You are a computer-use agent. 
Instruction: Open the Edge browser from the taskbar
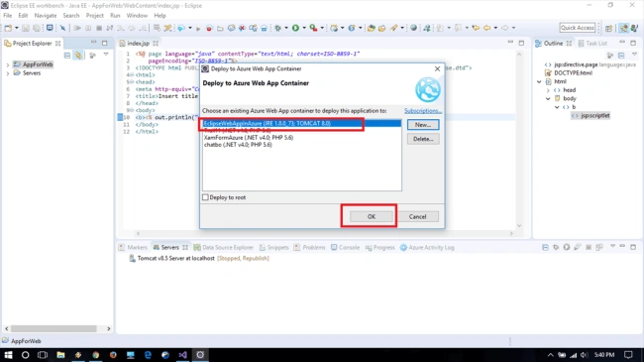coord(148,355)
